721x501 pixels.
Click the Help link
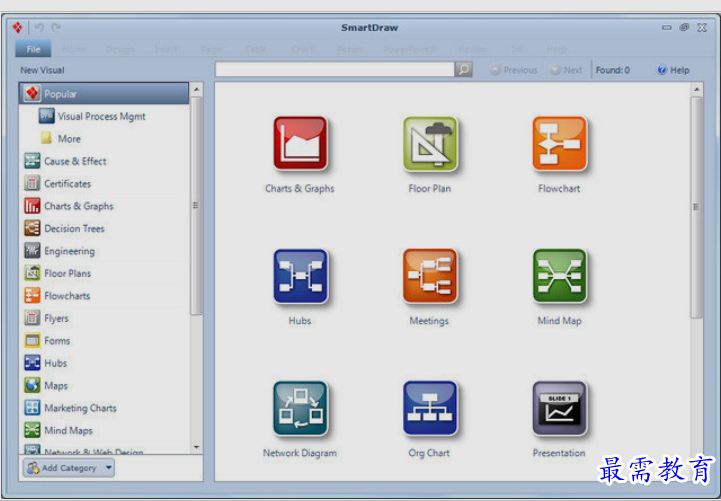[x=673, y=70]
